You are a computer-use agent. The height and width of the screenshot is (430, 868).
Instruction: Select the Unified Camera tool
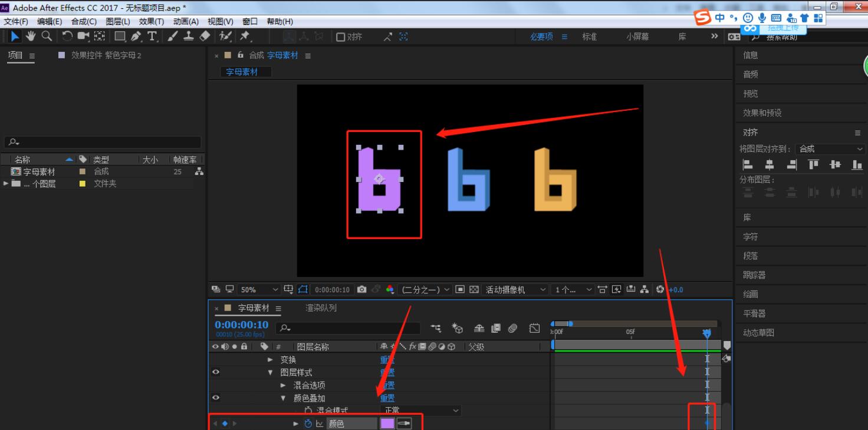[x=83, y=37]
